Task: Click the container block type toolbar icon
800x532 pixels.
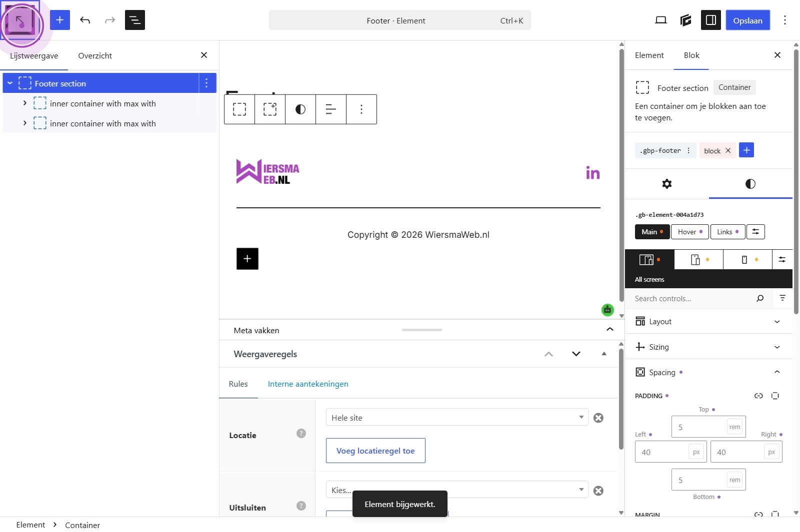Action: coord(239,109)
